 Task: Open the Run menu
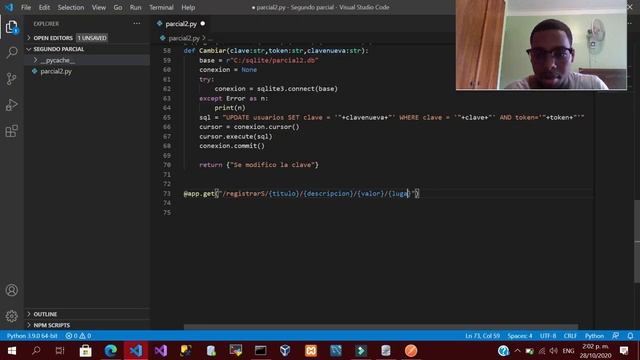[136, 7]
